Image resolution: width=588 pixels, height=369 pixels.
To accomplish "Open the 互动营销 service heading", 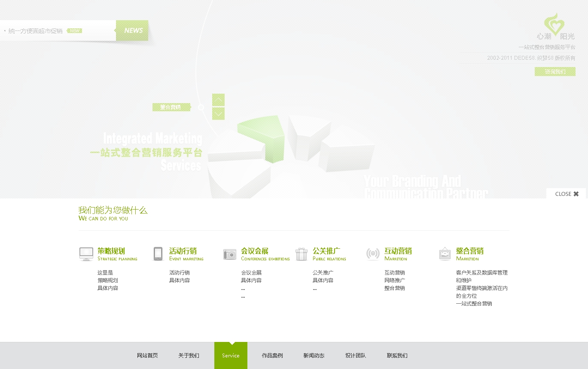I will pyautogui.click(x=398, y=251).
